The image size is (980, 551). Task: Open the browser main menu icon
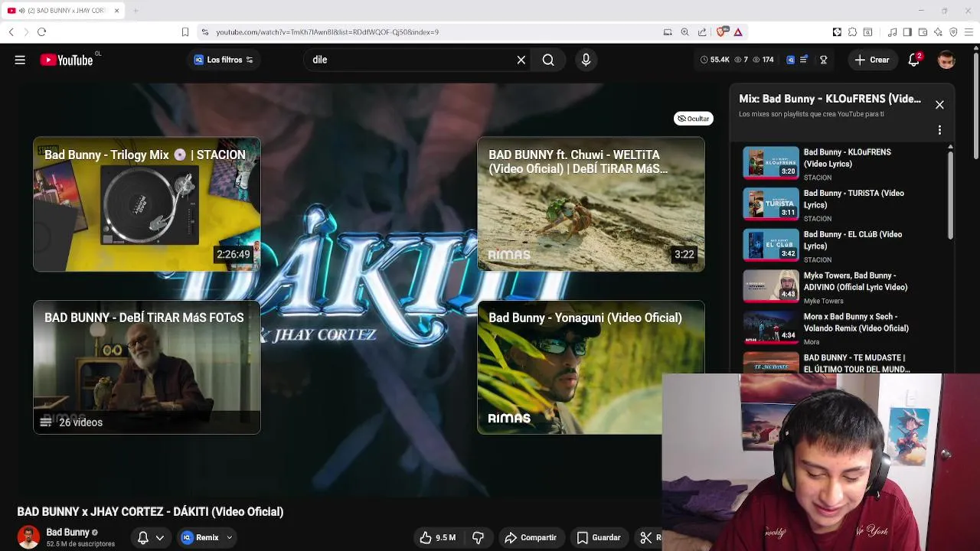pyautogui.click(x=969, y=32)
